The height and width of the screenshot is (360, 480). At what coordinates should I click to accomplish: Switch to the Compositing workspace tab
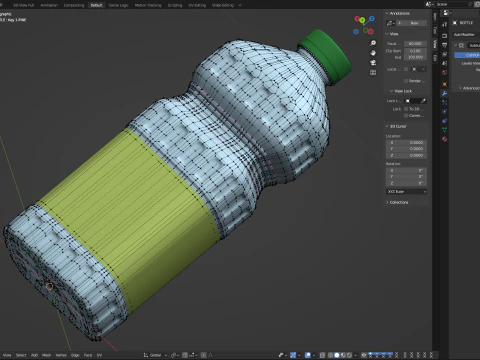pyautogui.click(x=74, y=5)
